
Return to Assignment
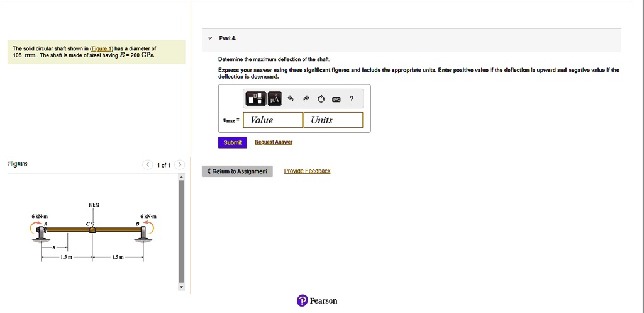237,171
